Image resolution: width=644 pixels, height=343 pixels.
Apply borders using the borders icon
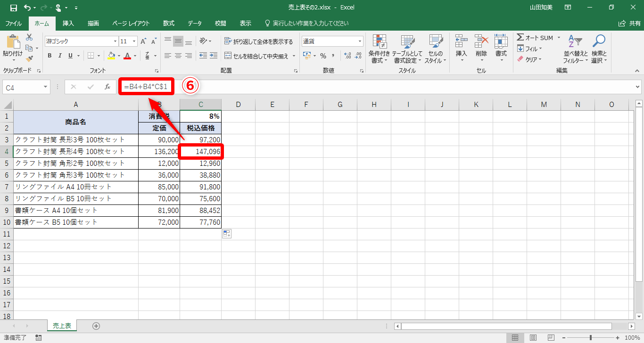click(x=91, y=56)
